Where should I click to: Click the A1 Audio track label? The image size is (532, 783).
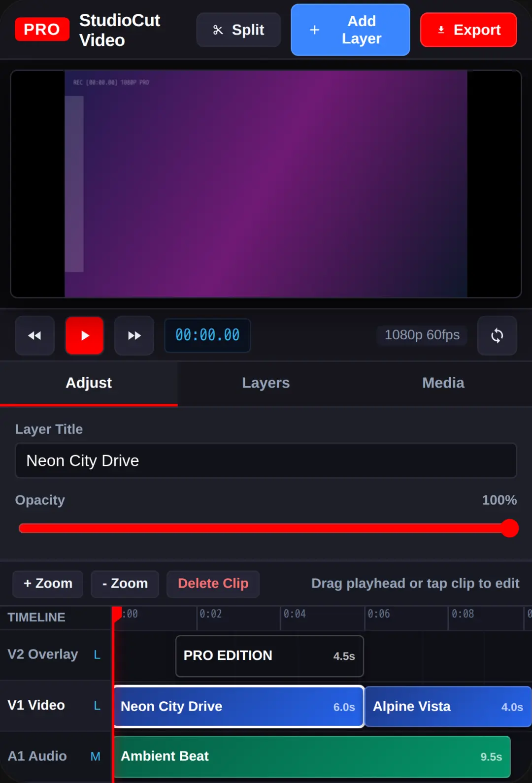tap(37, 756)
